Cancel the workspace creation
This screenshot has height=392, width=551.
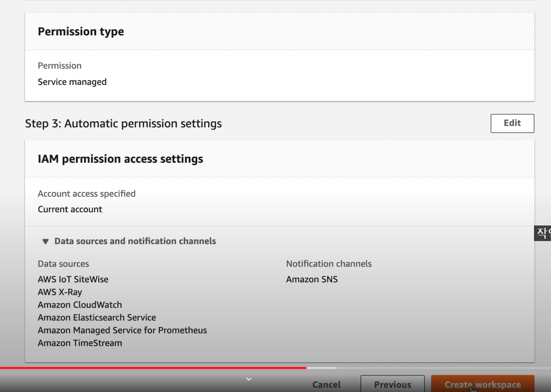pos(326,384)
